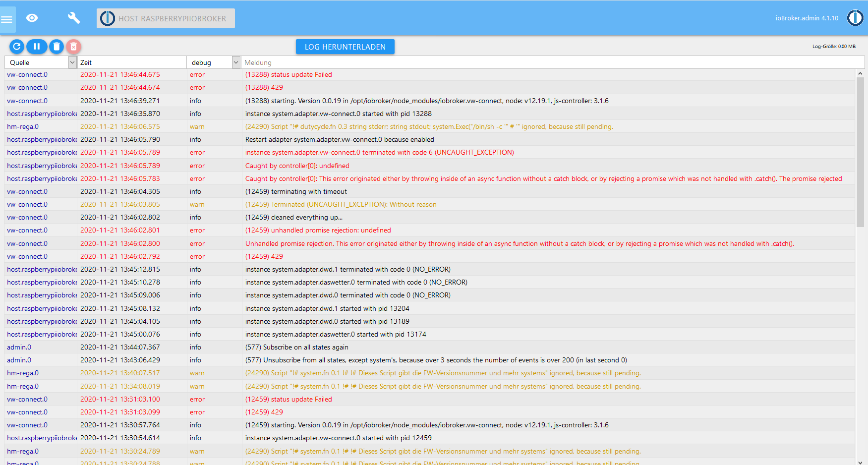Image resolution: width=868 pixels, height=465 pixels.
Task: Select '(12459) status update Failed' message
Action: (x=289, y=399)
